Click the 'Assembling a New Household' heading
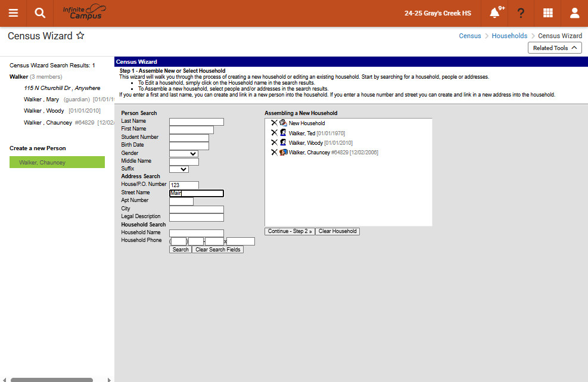Screen dimensions: 588x382 tap(301, 113)
